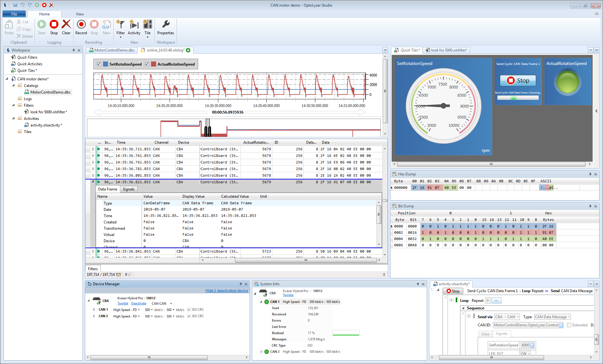Select the Signals tab in message details
The height and width of the screenshot is (364, 603).
[x=128, y=189]
